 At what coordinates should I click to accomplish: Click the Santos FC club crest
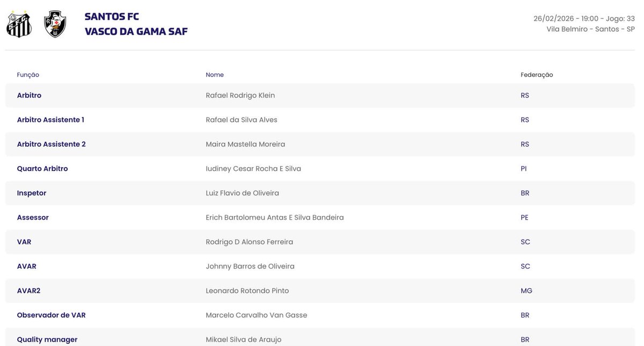(x=19, y=24)
